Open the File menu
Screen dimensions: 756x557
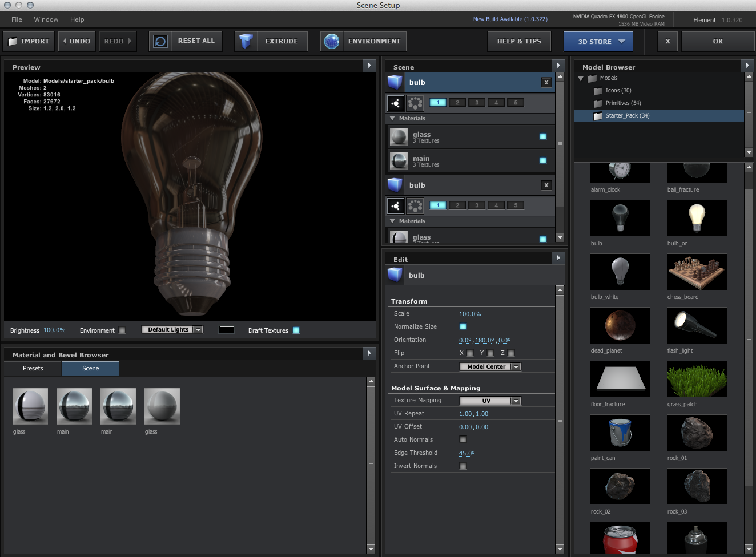[17, 19]
